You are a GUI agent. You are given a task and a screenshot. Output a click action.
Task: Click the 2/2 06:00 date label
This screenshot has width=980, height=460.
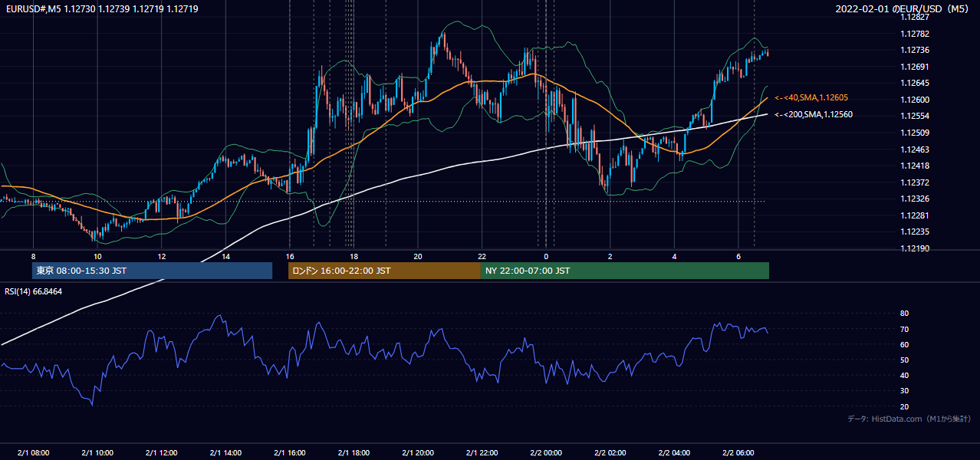click(739, 452)
